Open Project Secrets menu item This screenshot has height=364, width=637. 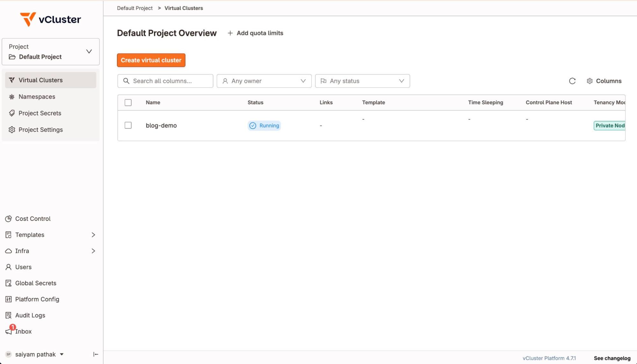point(40,113)
